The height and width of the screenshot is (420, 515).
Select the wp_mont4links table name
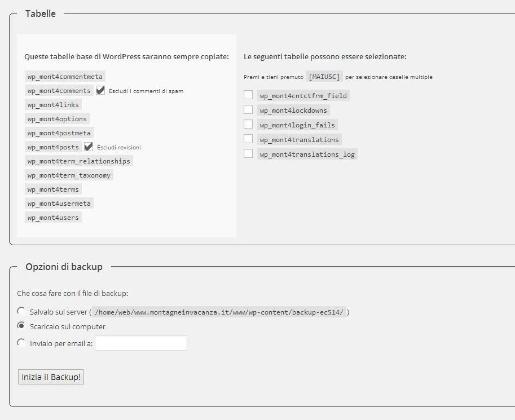click(x=52, y=104)
